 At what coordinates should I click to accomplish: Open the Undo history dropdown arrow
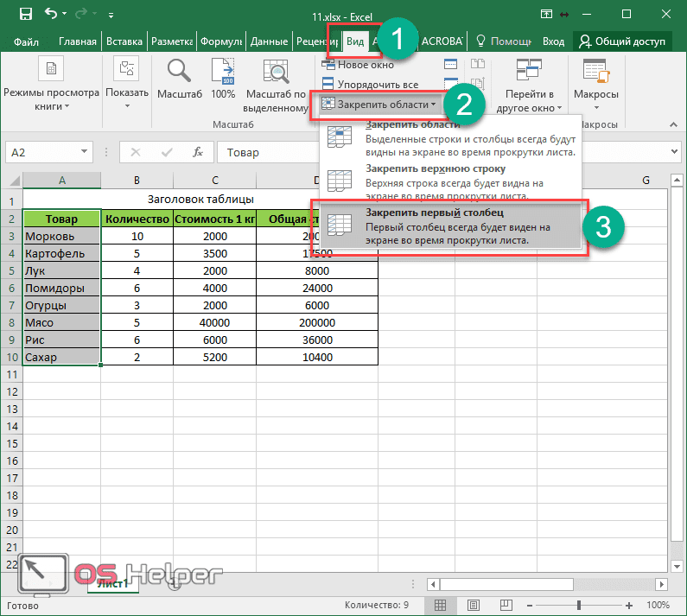click(65, 14)
